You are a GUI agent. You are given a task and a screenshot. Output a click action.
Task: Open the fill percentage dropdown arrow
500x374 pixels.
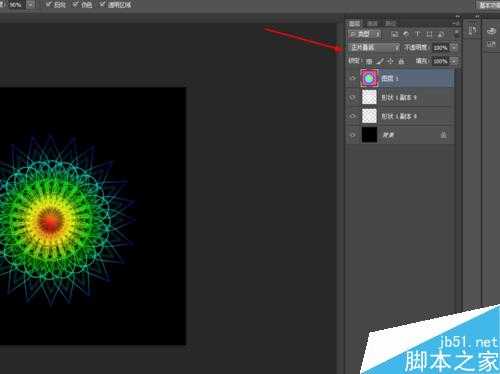pos(454,61)
